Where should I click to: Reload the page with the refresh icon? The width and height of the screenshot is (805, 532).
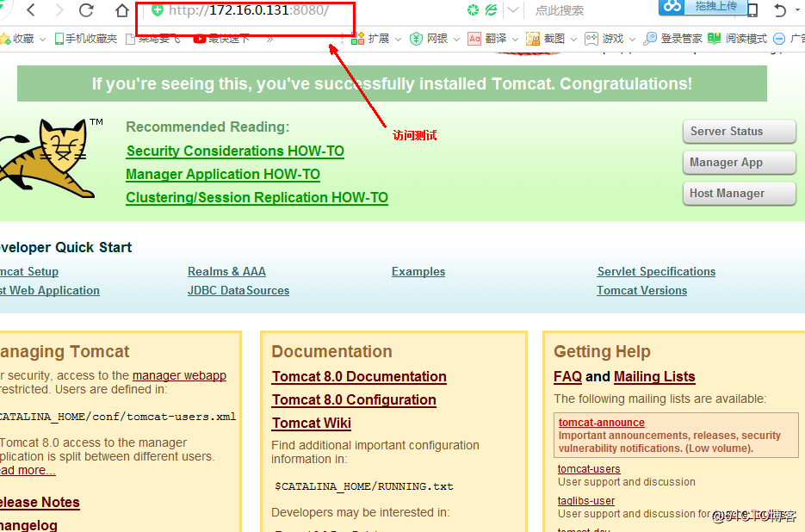[x=86, y=9]
